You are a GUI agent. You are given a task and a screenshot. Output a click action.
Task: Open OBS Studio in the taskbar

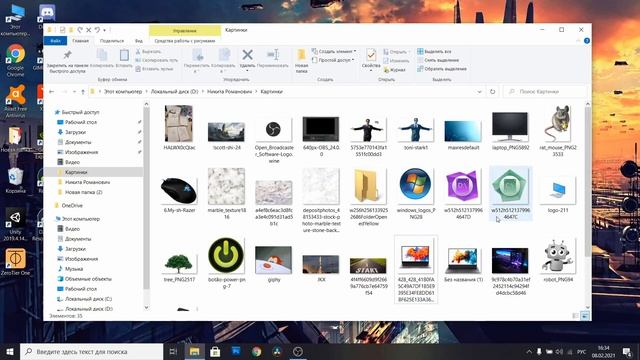pyautogui.click(x=298, y=351)
